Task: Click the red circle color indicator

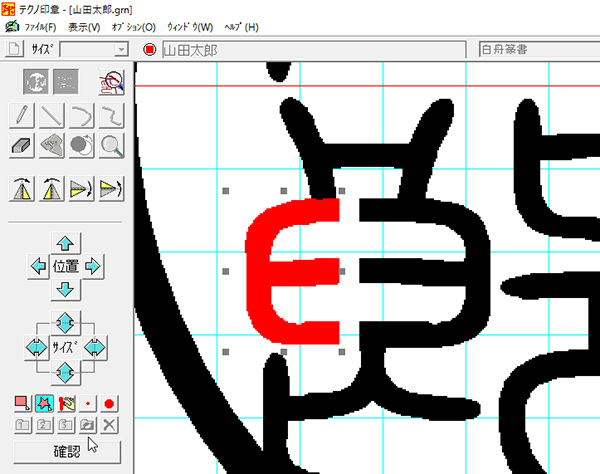Action: click(149, 49)
